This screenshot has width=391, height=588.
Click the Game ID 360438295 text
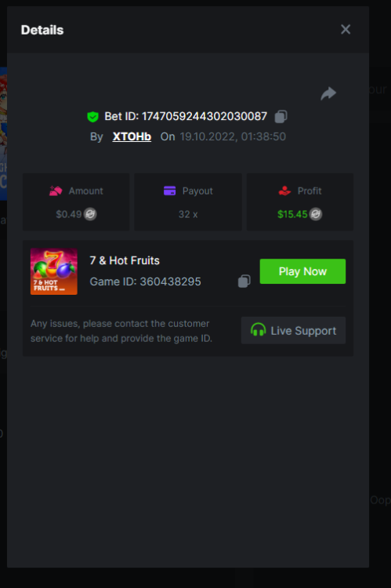point(145,281)
